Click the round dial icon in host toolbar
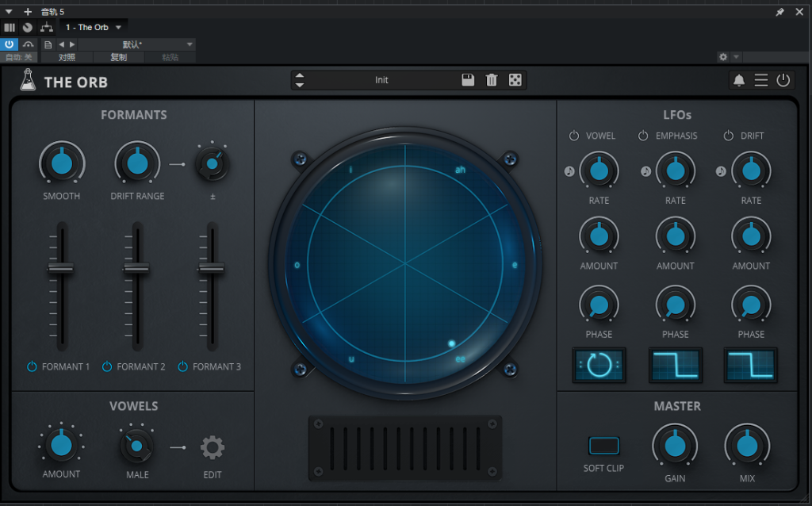812x506 pixels. coord(28,28)
